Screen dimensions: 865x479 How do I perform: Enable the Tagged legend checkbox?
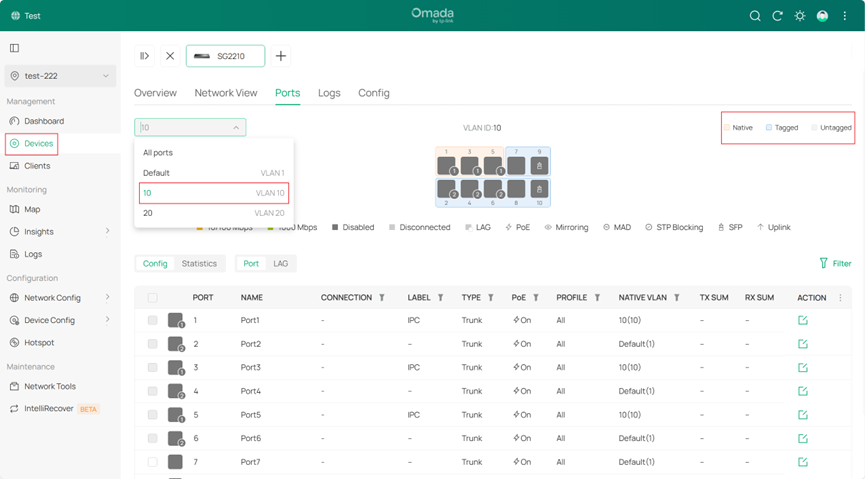tap(769, 128)
